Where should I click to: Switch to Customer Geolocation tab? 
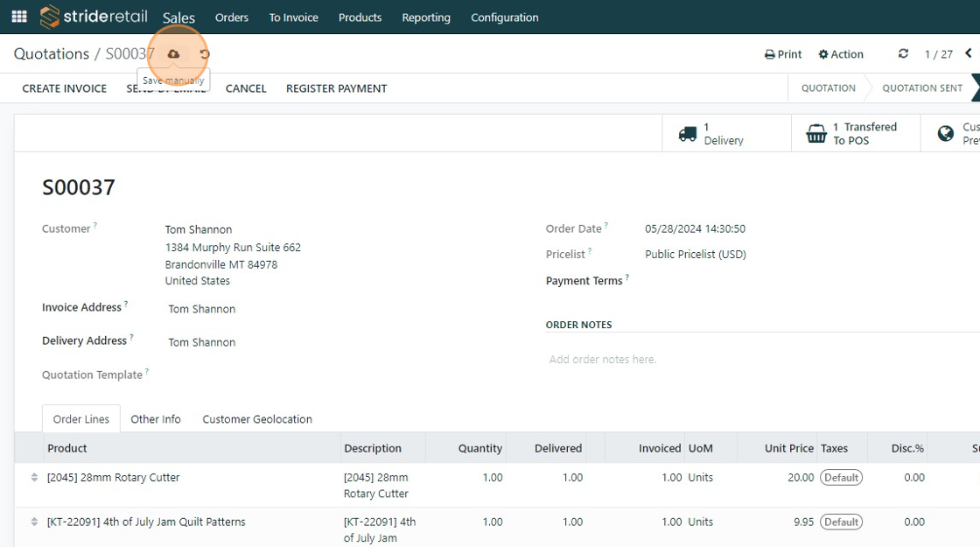[x=257, y=419]
